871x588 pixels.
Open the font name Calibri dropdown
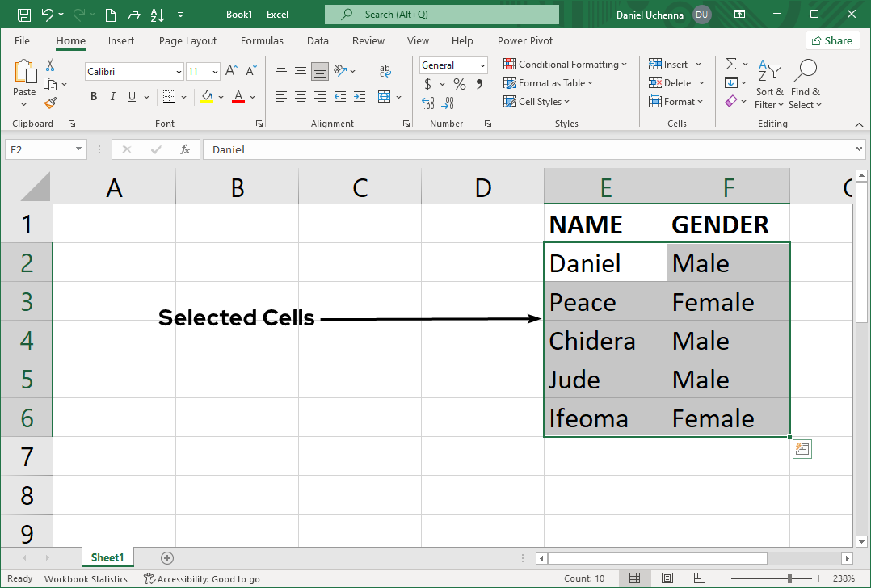[x=179, y=72]
